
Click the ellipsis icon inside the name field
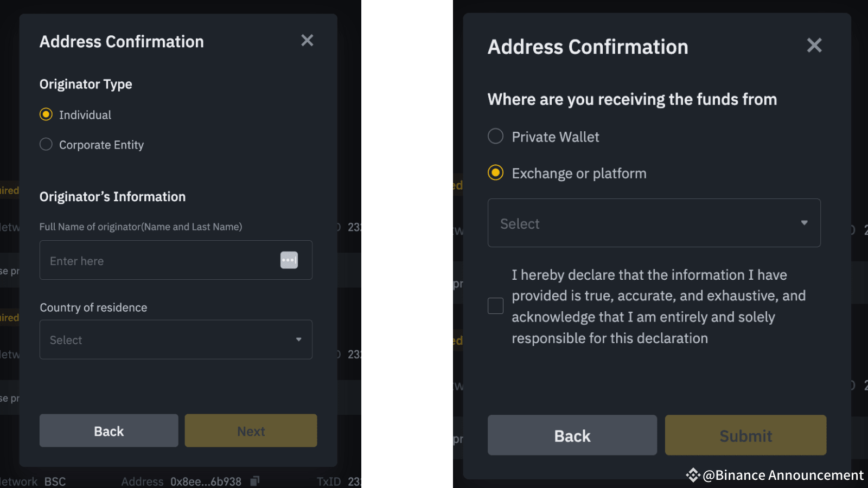click(x=289, y=260)
